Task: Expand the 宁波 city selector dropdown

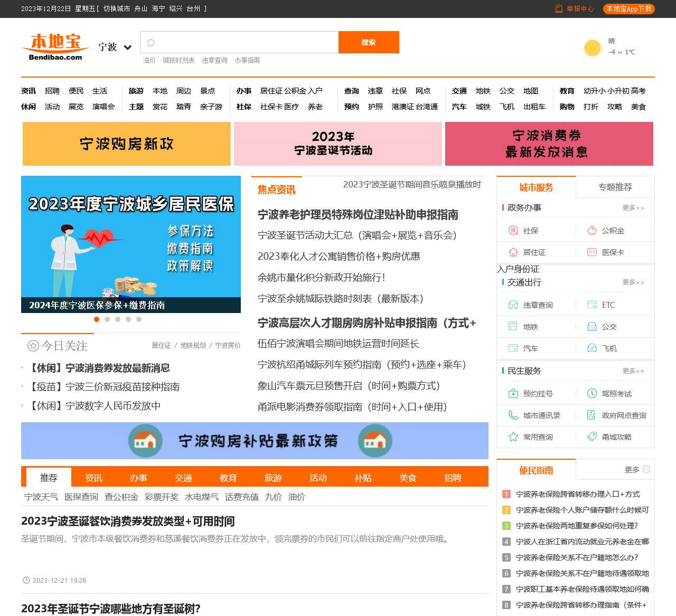Action: (127, 48)
